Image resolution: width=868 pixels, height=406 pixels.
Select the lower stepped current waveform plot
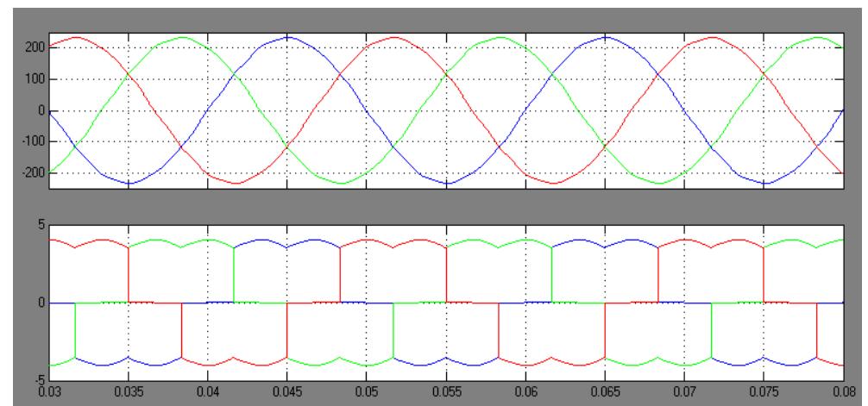446,303
